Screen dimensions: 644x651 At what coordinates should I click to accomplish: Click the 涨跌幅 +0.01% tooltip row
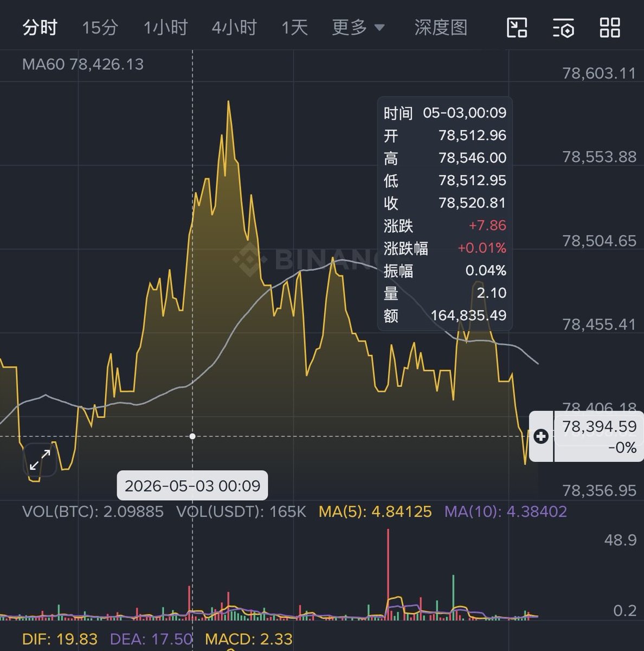[445, 248]
